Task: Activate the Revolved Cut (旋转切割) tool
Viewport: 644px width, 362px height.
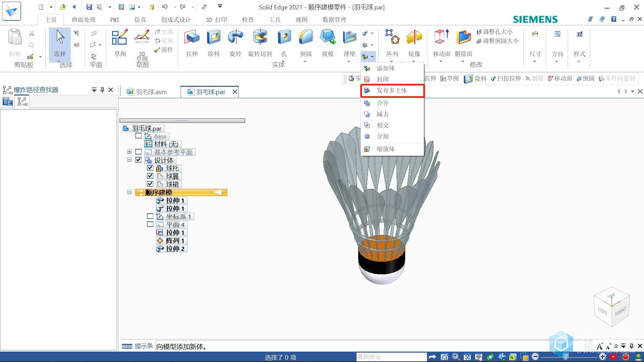Action: pyautogui.click(x=260, y=37)
